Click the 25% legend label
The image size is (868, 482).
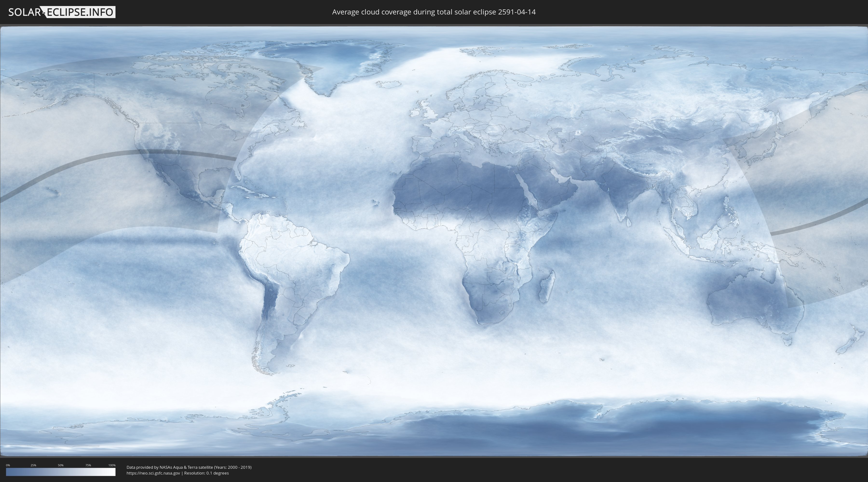click(x=33, y=465)
